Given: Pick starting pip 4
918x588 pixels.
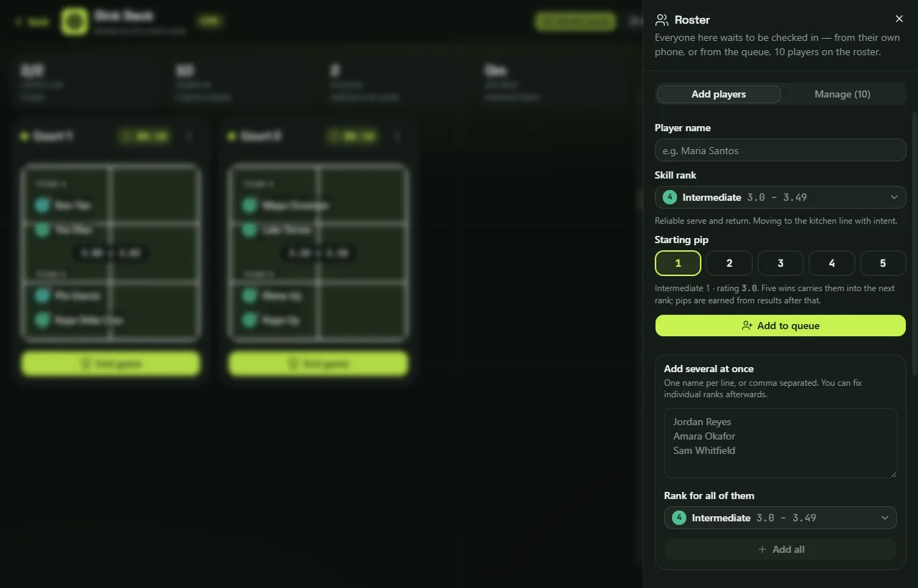Looking at the screenshot, I should [x=832, y=263].
